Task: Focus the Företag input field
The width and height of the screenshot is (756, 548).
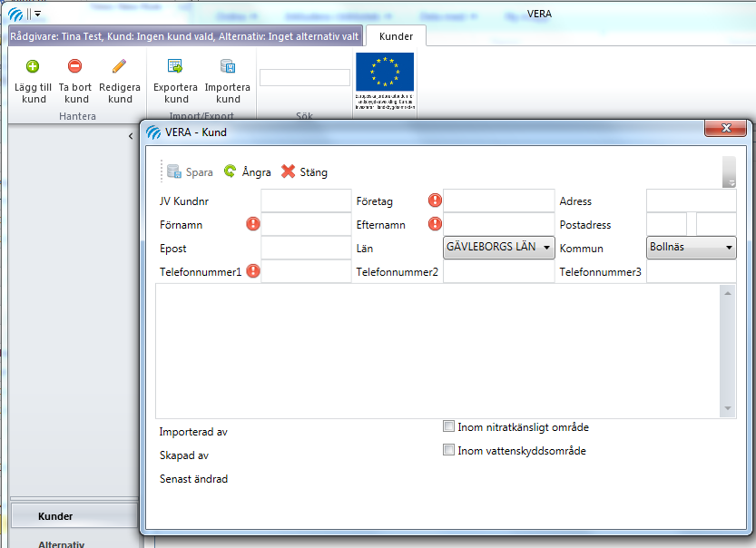Action: point(499,201)
